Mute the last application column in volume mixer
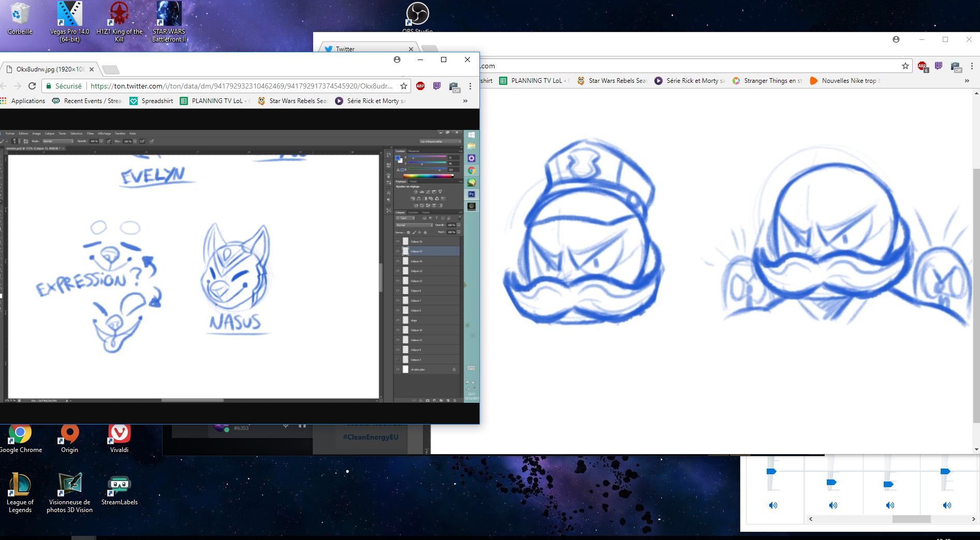Image resolution: width=980 pixels, height=540 pixels. pyautogui.click(x=947, y=505)
